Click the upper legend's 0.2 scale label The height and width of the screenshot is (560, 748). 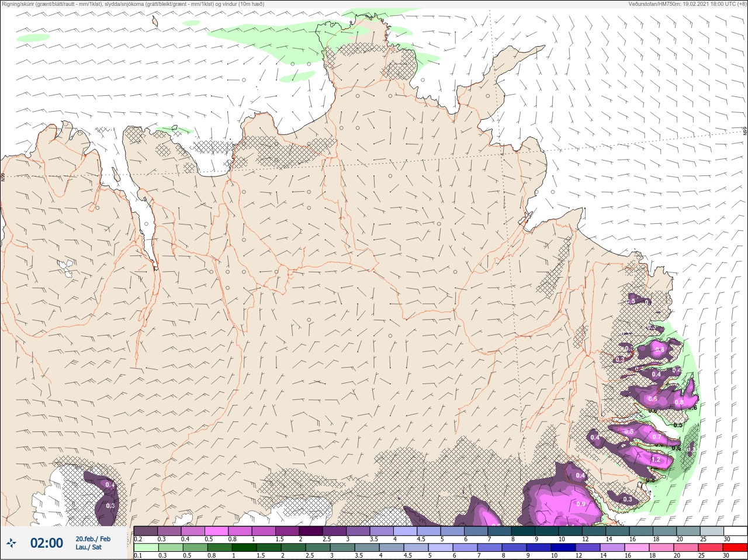(x=138, y=539)
